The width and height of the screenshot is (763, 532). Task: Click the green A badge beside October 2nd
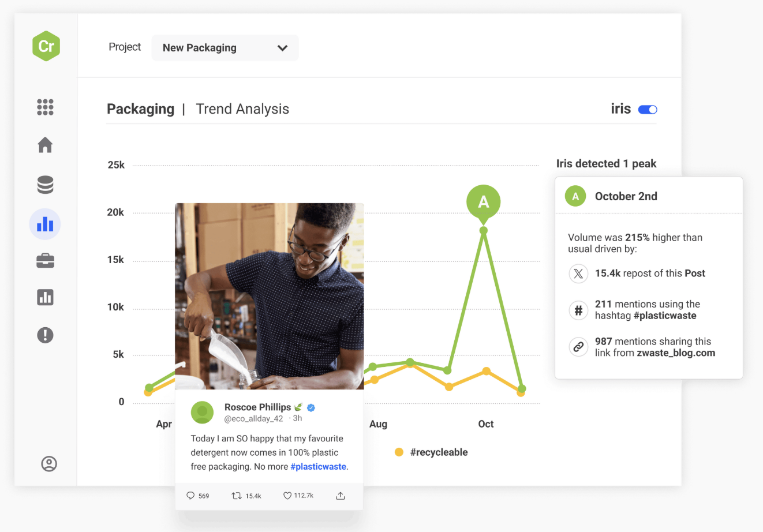tap(575, 196)
